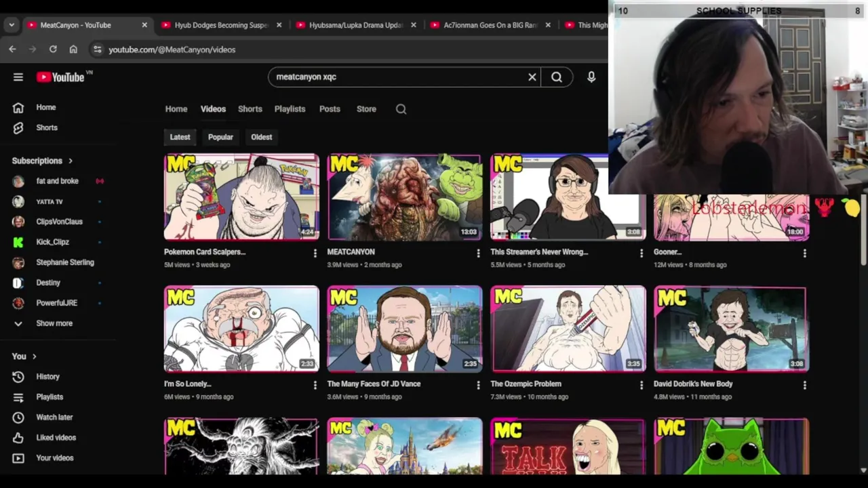Open David Dobrik's New Body thumbnail
The width and height of the screenshot is (868, 488).
pos(732,329)
